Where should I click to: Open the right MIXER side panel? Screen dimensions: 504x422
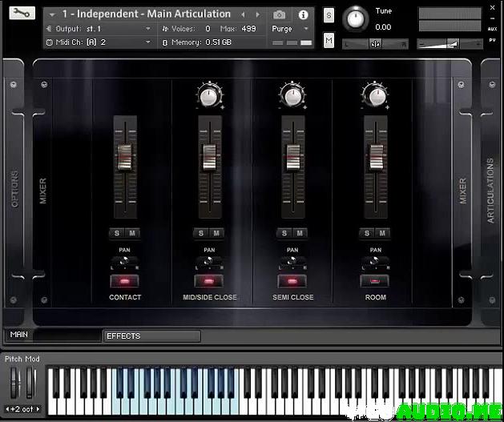(462, 191)
